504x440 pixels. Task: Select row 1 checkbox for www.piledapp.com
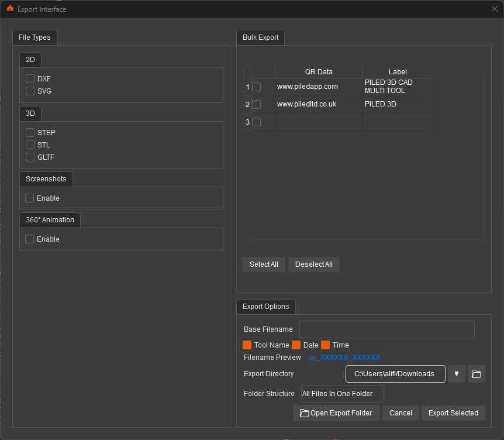(x=257, y=87)
